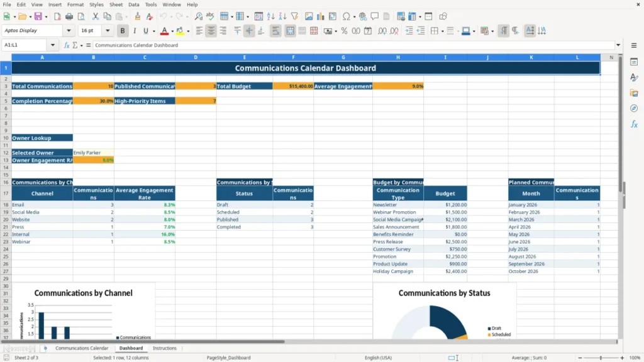Adjust the zoom slider handle
Viewport: 644px width, 362px height.
pyautogui.click(x=601, y=358)
